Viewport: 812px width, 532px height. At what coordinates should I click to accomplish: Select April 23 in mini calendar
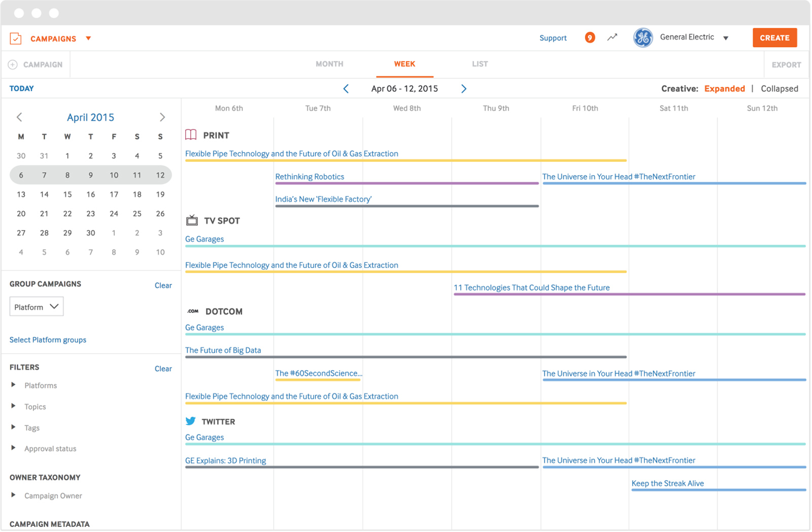[x=90, y=214]
